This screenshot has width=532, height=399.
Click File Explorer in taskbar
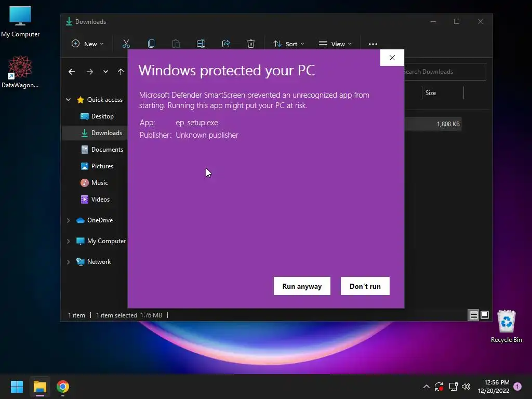click(39, 387)
